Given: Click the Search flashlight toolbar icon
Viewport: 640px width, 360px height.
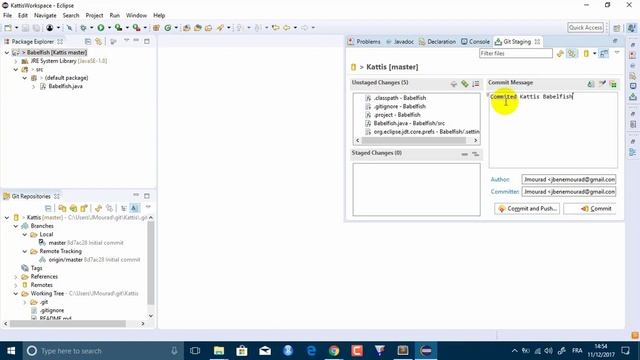Looking at the screenshot, I should click(x=220, y=28).
